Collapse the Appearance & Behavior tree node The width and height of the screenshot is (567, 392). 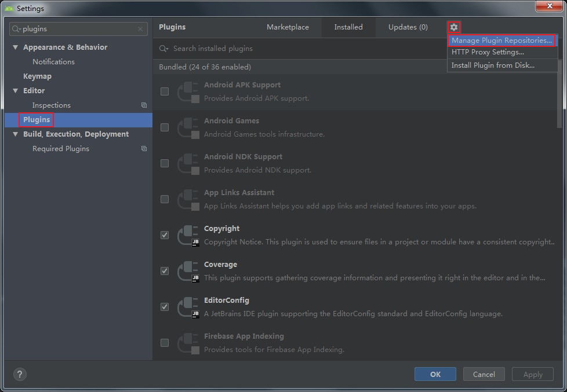pyautogui.click(x=15, y=47)
